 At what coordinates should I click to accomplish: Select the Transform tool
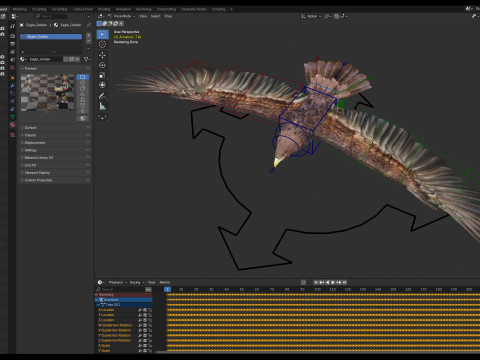(x=102, y=85)
